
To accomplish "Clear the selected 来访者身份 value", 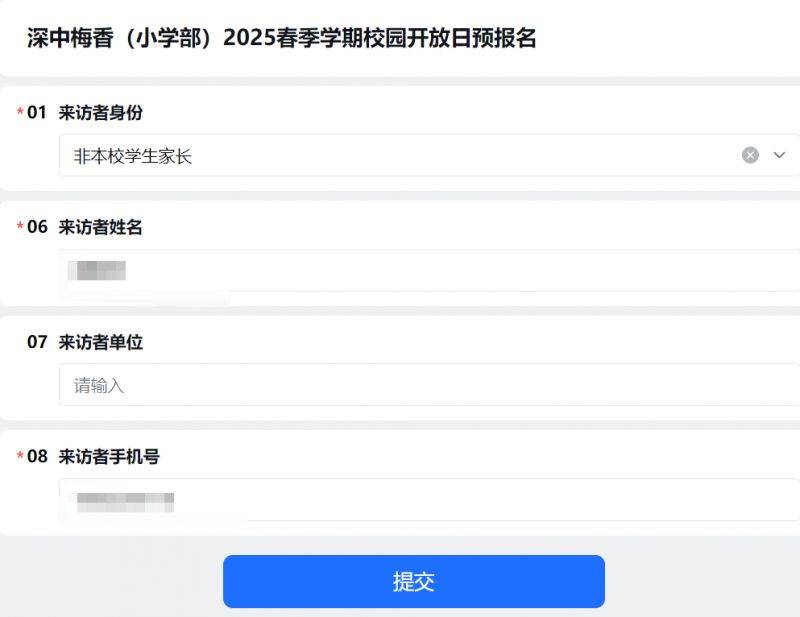I will (x=750, y=155).
